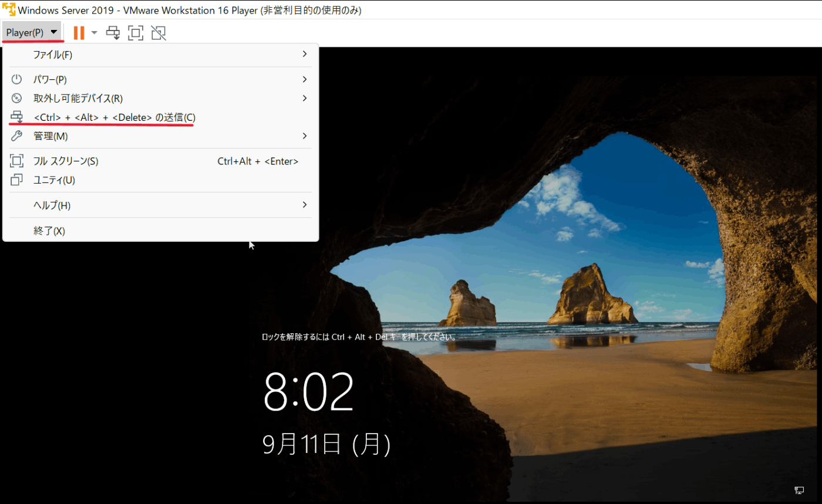822x504 pixels.
Task: Expand the chevron arrow on 取外し可能デバイス(R) row
Action: (x=305, y=98)
